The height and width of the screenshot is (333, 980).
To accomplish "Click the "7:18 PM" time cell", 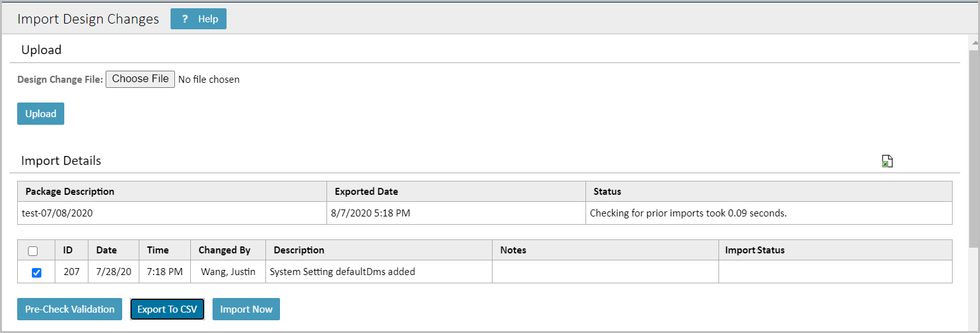I will (x=165, y=272).
